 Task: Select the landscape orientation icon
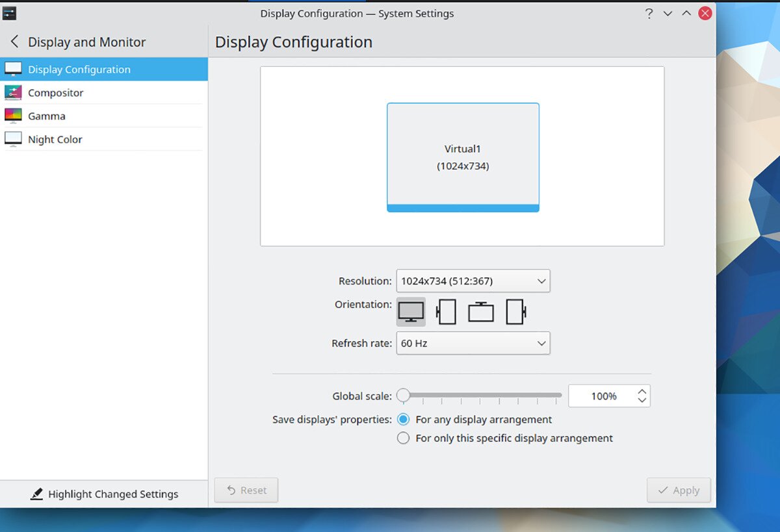pyautogui.click(x=410, y=311)
